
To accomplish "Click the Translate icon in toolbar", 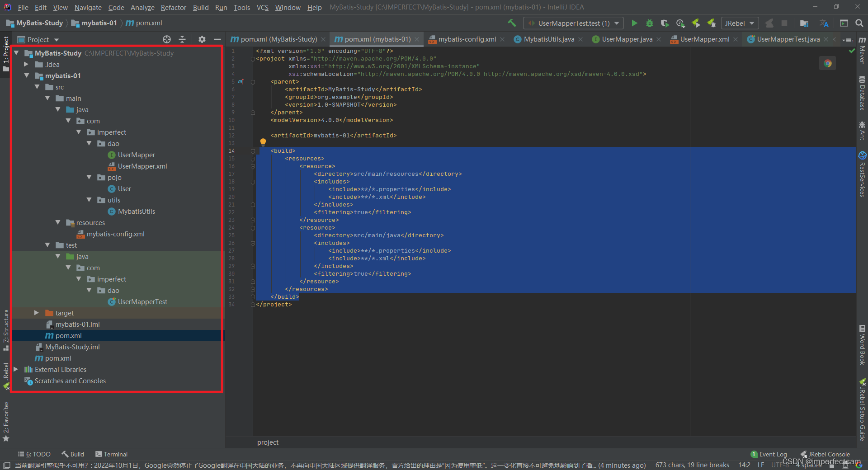I will pyautogui.click(x=824, y=23).
